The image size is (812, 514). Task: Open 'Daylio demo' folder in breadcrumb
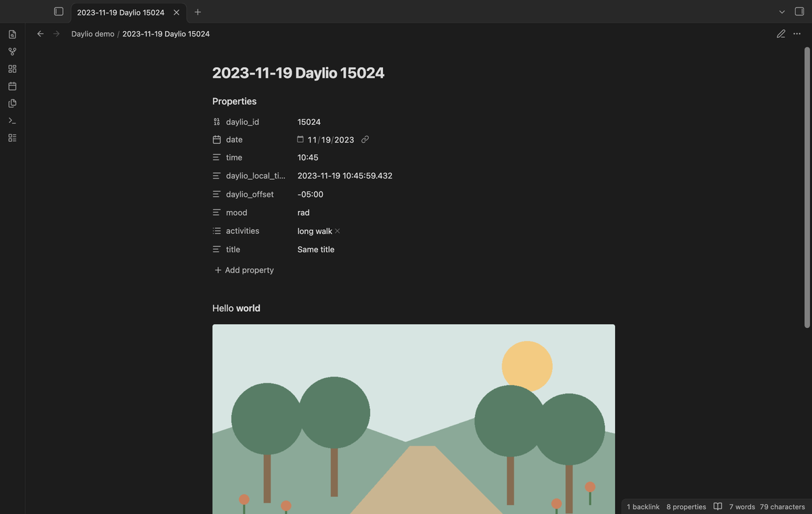(x=93, y=34)
